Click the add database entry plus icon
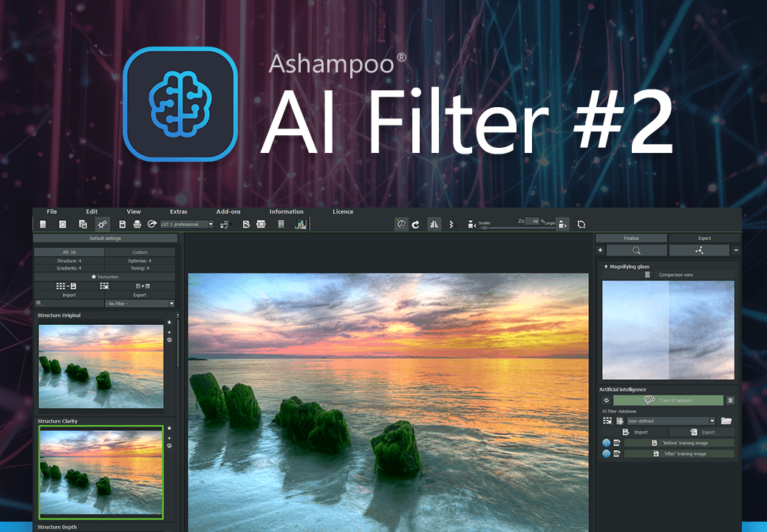Image resolution: width=767 pixels, height=532 pixels. 620,421
